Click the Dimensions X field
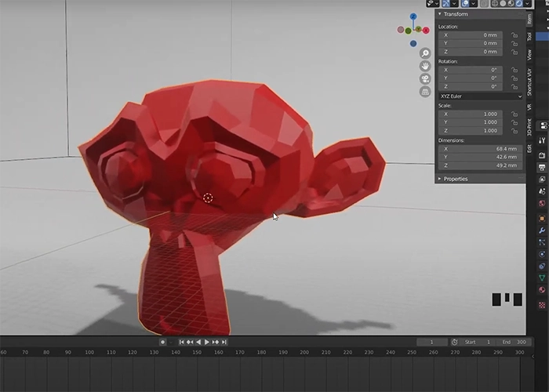This screenshot has height=392, width=549. pyautogui.click(x=478, y=149)
